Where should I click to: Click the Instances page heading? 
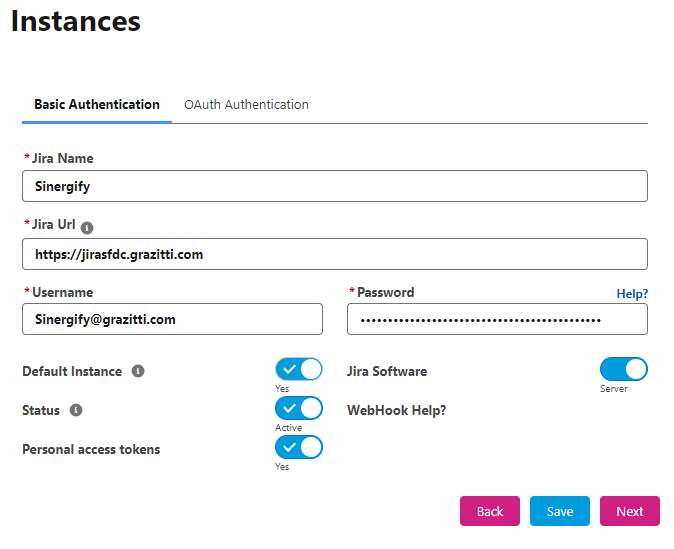76,21
